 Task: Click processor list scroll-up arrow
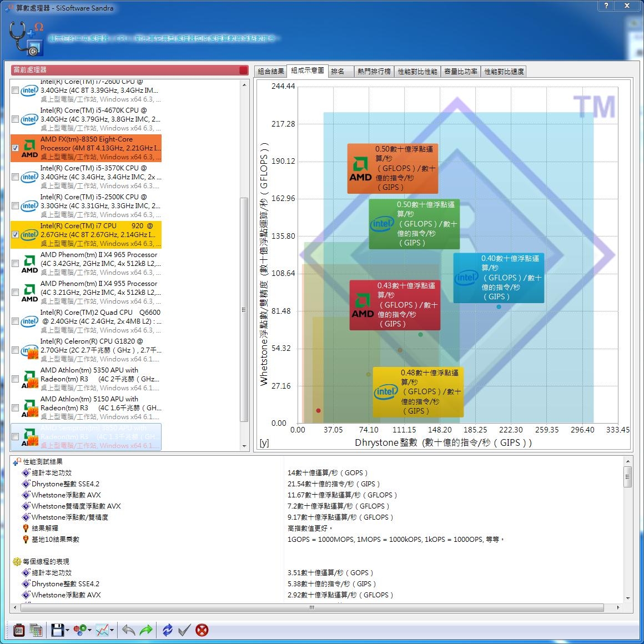tap(244, 85)
